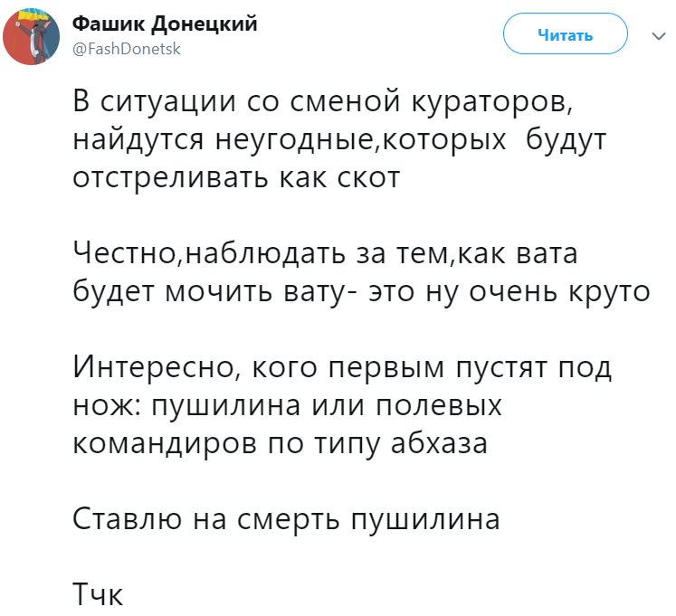
Task: Click the word 'Честно' in the tweet
Action: (x=129, y=254)
